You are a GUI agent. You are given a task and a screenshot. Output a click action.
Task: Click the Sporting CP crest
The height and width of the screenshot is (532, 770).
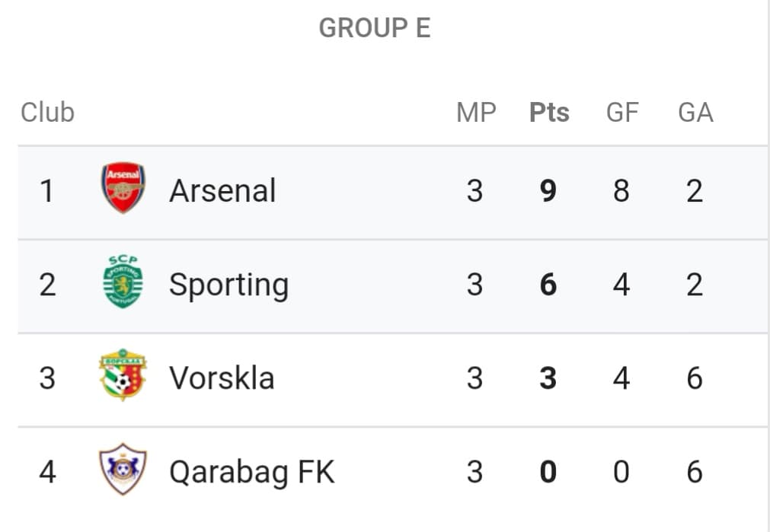pyautogui.click(x=123, y=282)
